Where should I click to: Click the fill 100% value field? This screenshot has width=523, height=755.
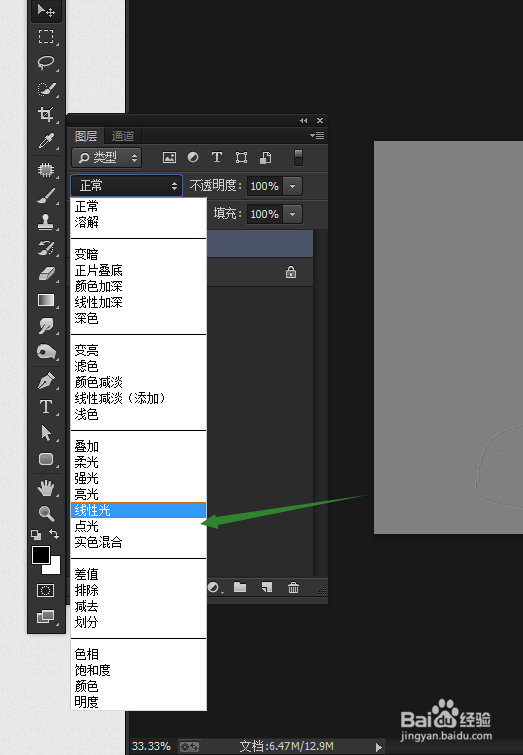[x=265, y=214]
